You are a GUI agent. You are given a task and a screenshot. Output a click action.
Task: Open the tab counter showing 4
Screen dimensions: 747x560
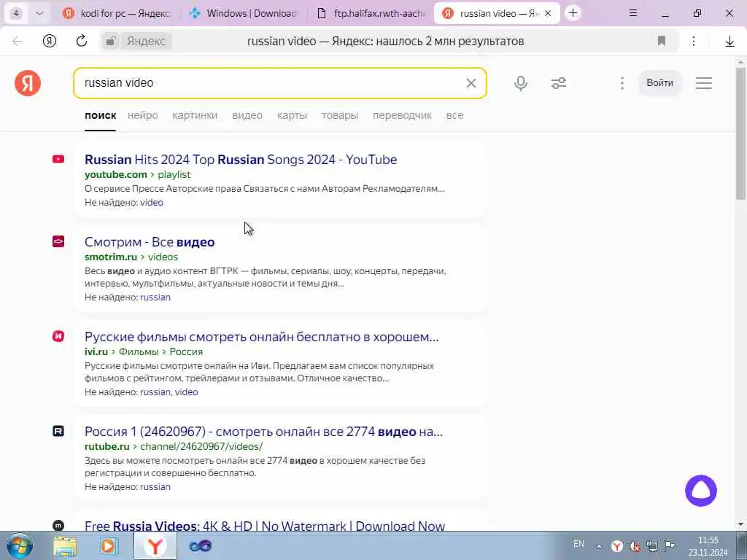point(16,14)
